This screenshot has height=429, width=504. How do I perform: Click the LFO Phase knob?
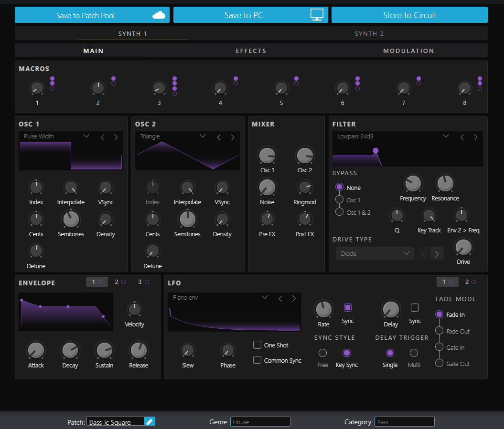click(228, 350)
